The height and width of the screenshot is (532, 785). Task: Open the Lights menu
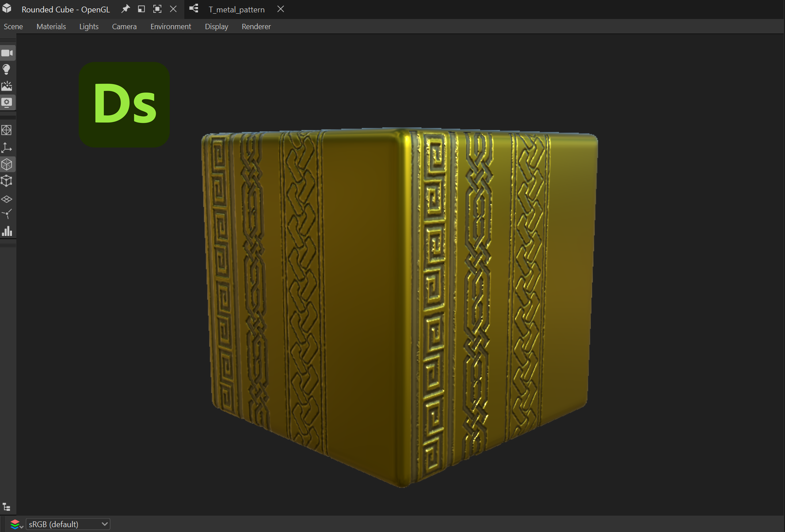pyautogui.click(x=89, y=27)
